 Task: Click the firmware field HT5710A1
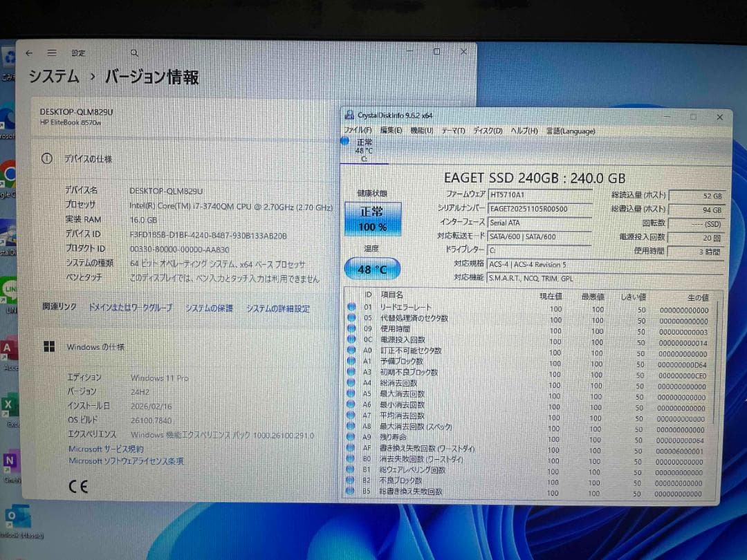[539, 194]
